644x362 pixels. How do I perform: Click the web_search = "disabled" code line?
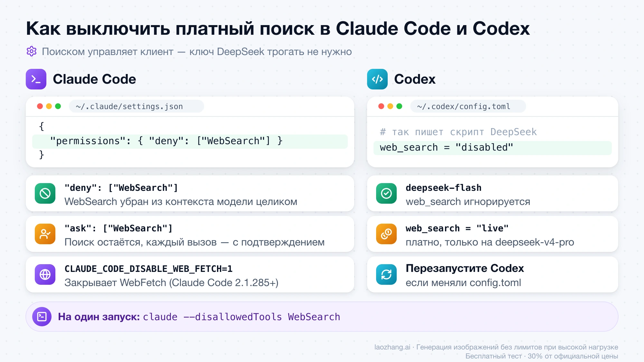(x=493, y=148)
